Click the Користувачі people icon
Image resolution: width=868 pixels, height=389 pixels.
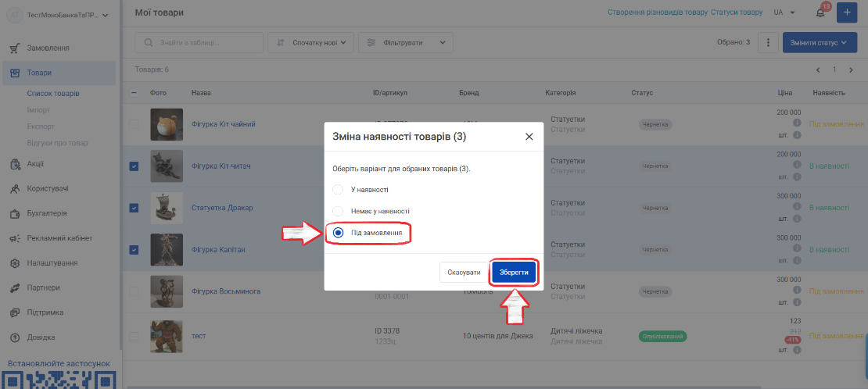[16, 189]
